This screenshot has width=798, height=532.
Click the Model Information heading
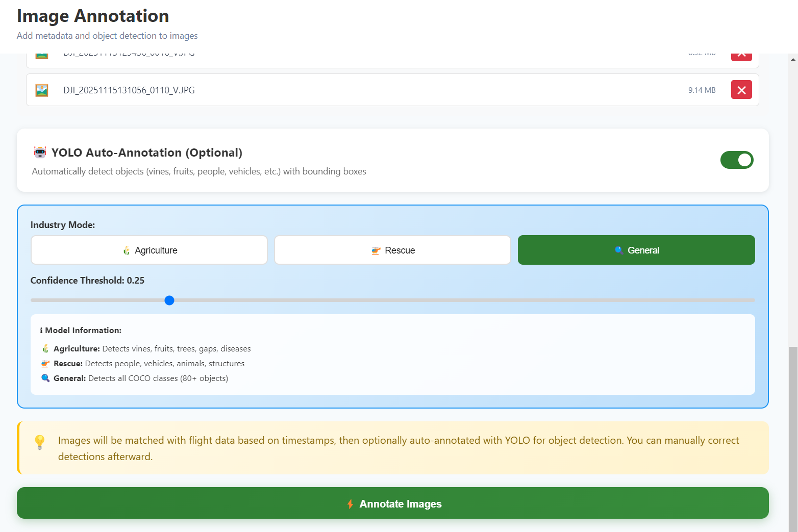(81, 331)
